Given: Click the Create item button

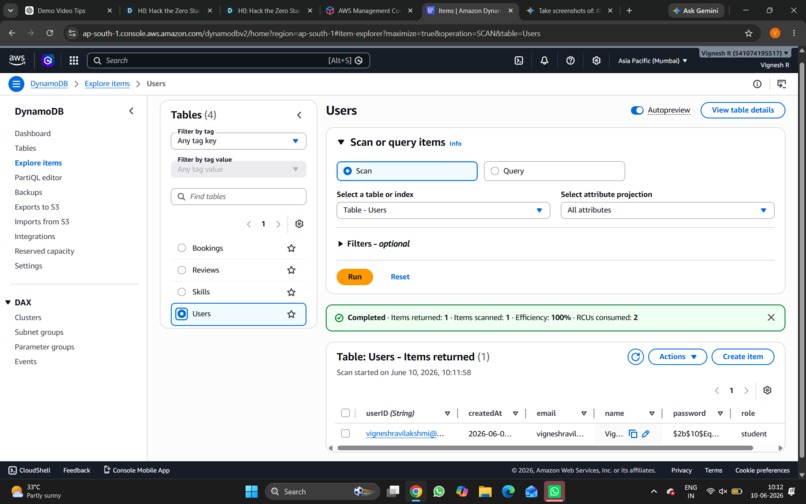Looking at the screenshot, I should click(x=743, y=356).
